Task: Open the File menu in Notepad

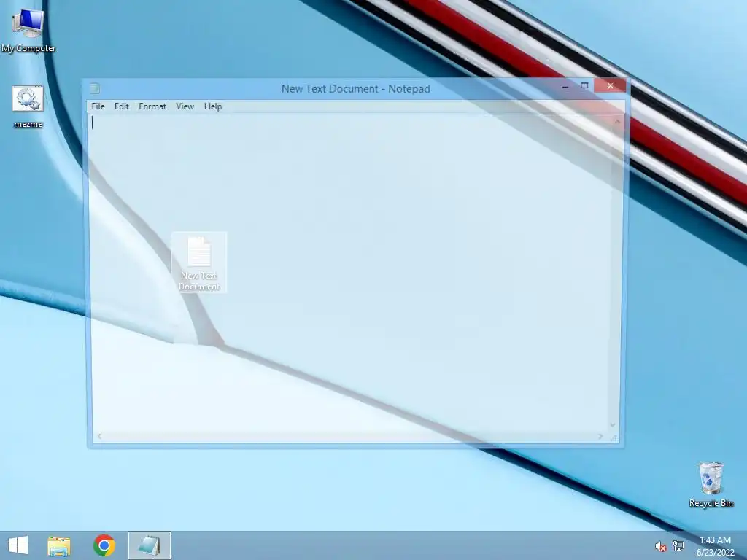Action: pos(98,106)
